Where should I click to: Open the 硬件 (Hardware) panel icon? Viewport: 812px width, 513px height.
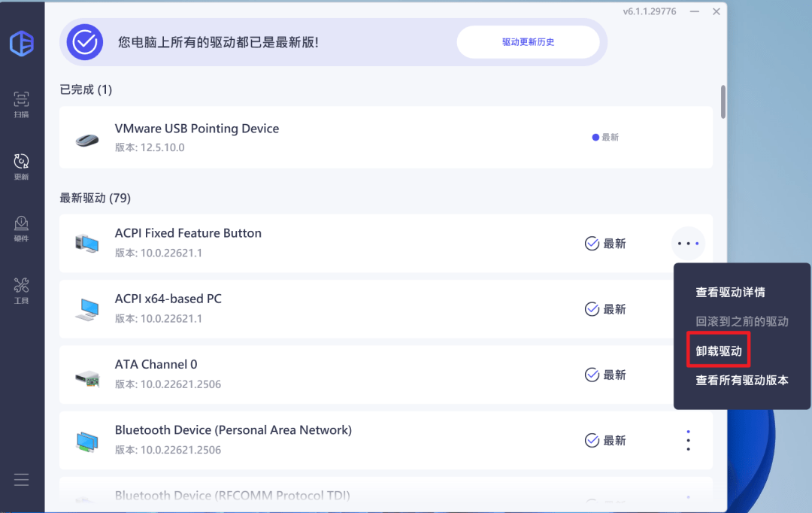coord(21,226)
